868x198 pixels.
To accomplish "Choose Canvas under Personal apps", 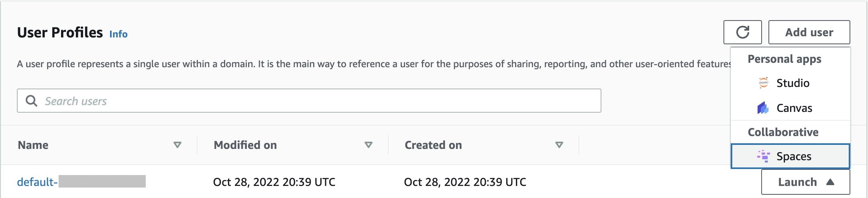I will 794,108.
